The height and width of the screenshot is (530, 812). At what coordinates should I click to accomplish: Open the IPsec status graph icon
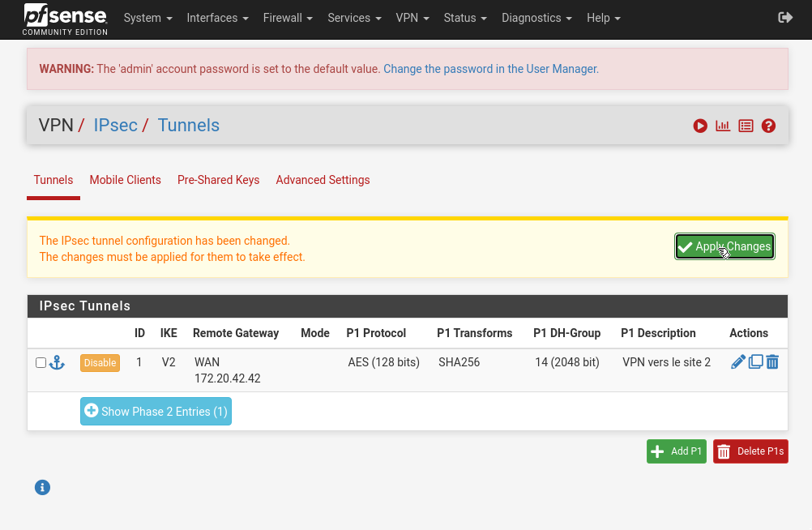723,126
